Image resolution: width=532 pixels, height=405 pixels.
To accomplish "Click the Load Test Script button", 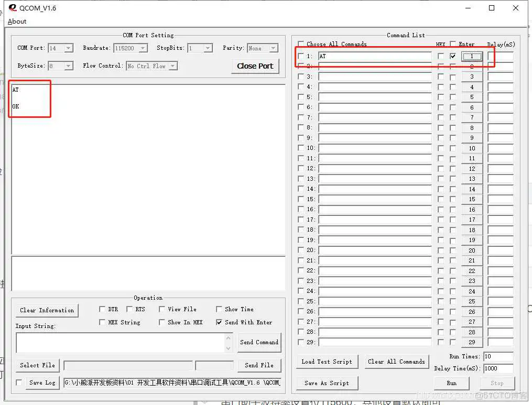I will point(327,362).
